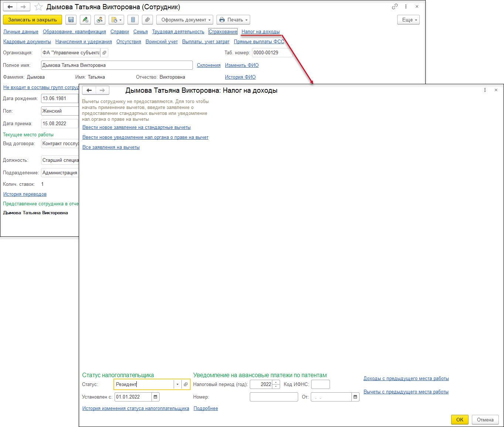Image resolution: width=504 pixels, height=427 pixels.
Task: Confirm with the OK button
Action: [460, 420]
